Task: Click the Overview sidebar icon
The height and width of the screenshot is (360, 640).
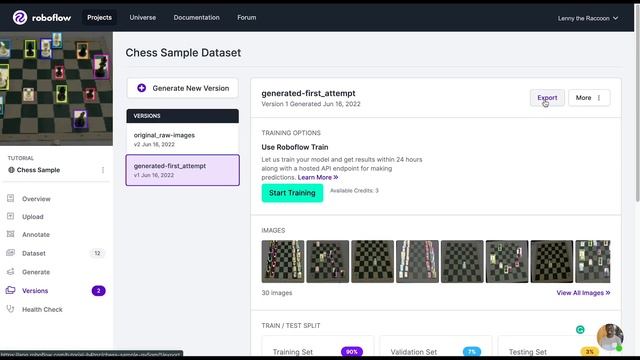Action: tap(11, 198)
